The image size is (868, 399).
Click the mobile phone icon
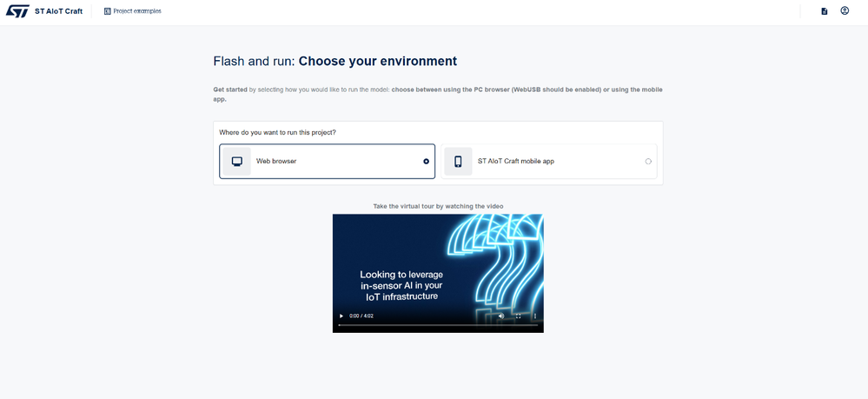[459, 162]
